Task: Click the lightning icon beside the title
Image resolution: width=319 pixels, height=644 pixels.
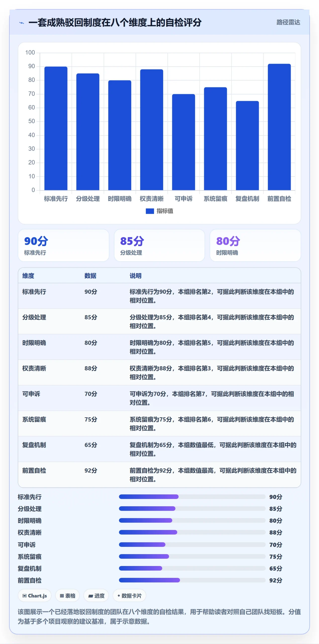Action: [x=22, y=23]
